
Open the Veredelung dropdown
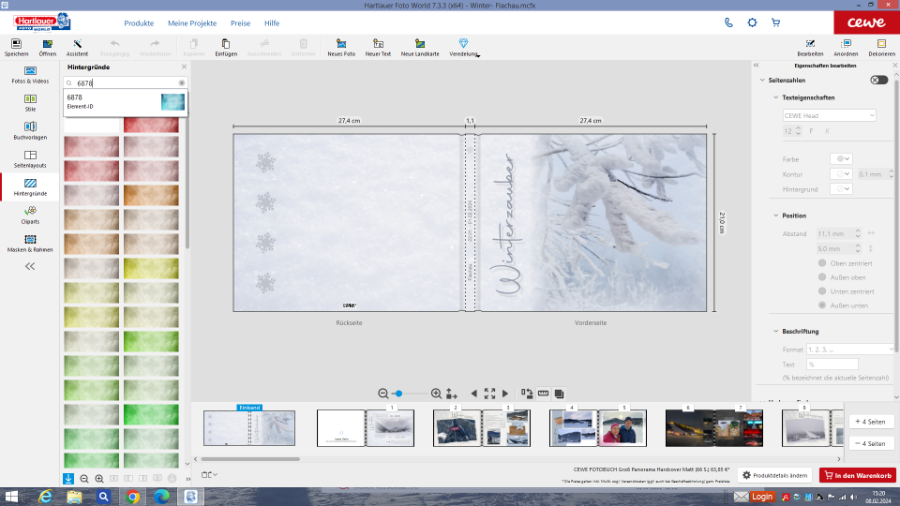pos(464,46)
